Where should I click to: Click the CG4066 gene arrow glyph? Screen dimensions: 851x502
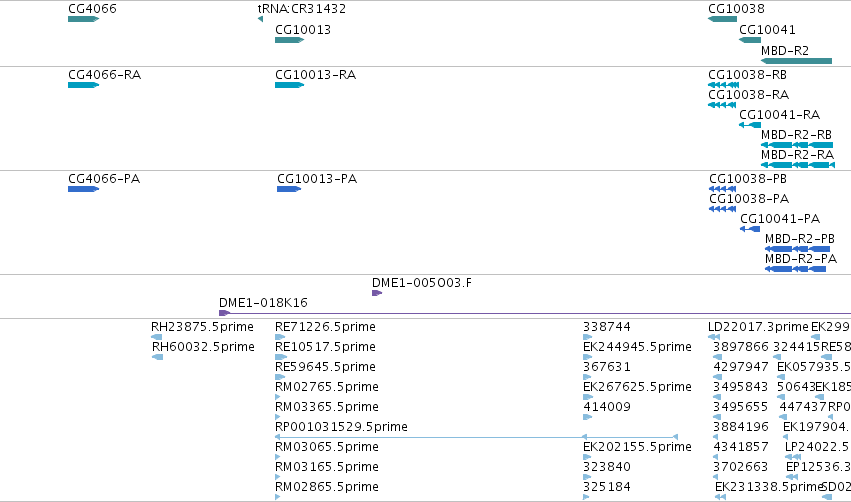point(84,19)
